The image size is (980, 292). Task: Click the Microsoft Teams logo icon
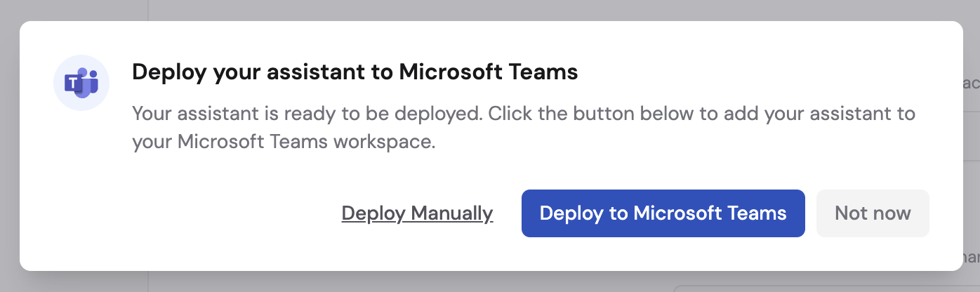tap(81, 83)
